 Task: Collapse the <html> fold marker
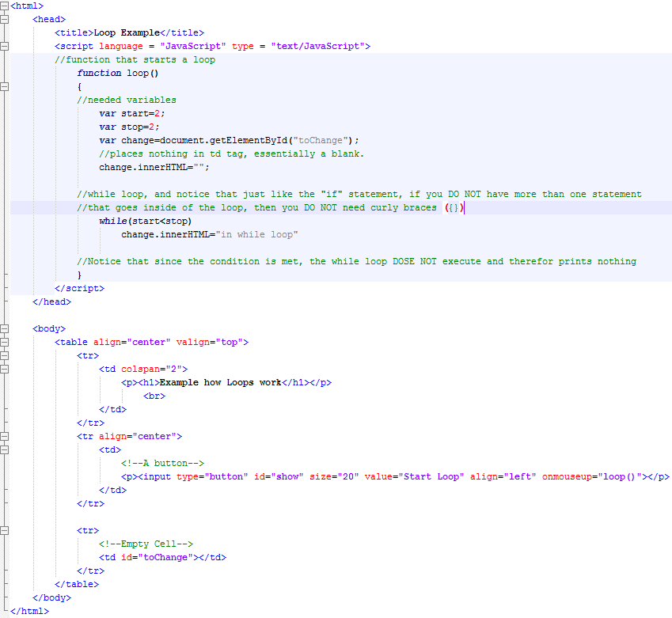[4, 6]
